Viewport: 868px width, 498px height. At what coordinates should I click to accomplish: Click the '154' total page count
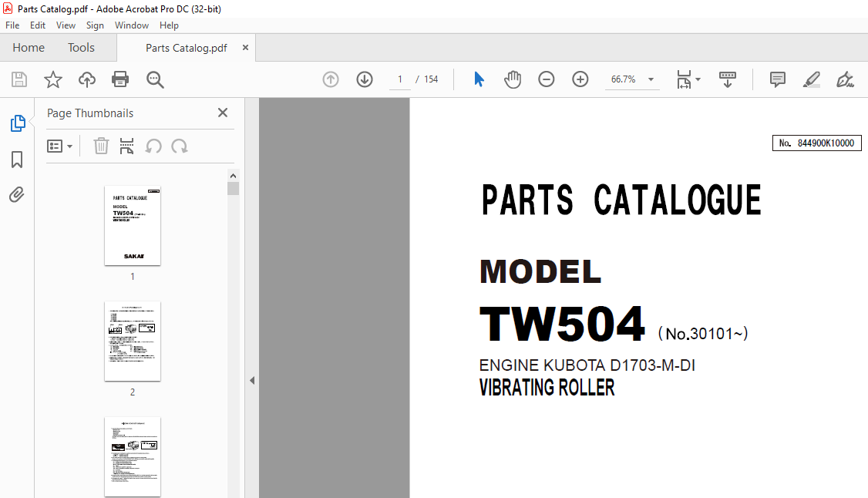tap(431, 79)
